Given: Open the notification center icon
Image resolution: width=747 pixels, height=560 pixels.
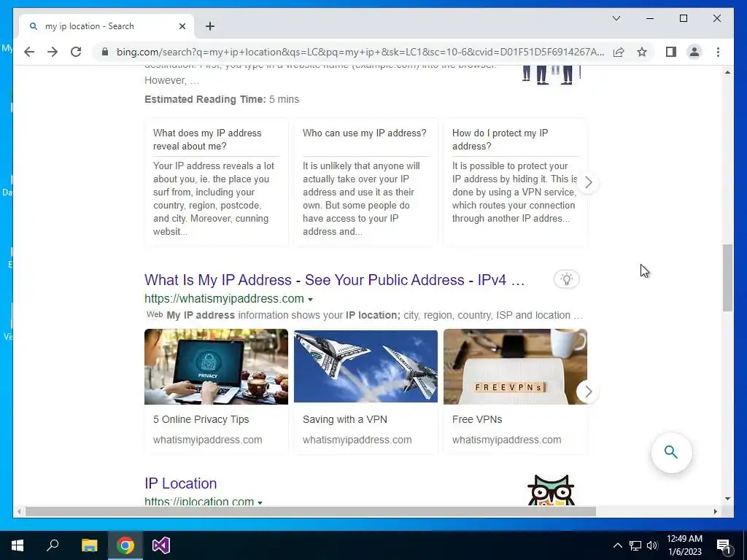Looking at the screenshot, I should (x=724, y=545).
